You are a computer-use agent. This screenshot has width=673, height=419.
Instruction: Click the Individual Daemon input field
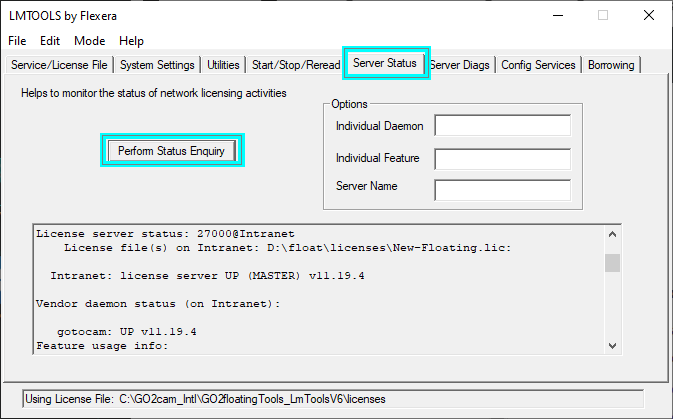pyautogui.click(x=502, y=126)
